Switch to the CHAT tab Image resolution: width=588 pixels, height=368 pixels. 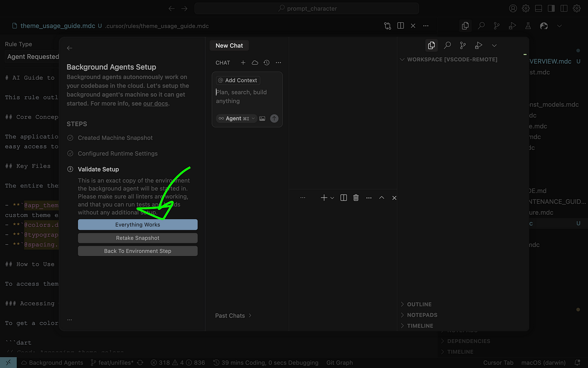coord(223,62)
